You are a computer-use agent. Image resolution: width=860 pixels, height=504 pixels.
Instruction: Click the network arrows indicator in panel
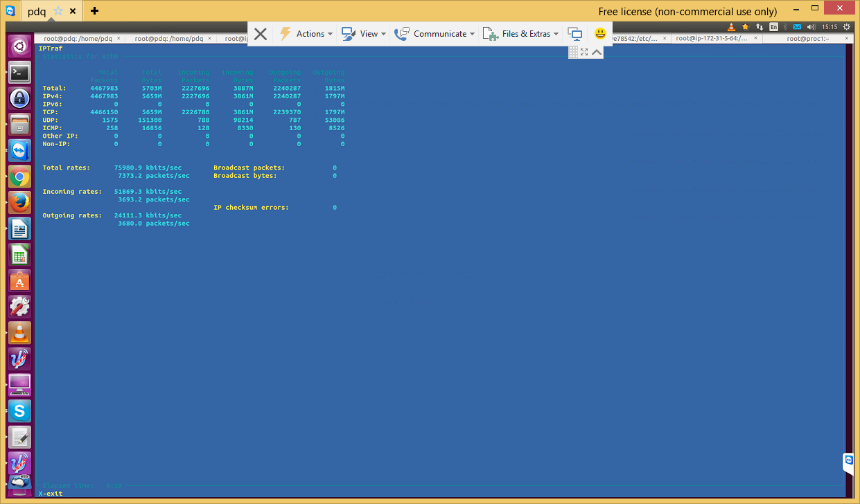(x=760, y=27)
